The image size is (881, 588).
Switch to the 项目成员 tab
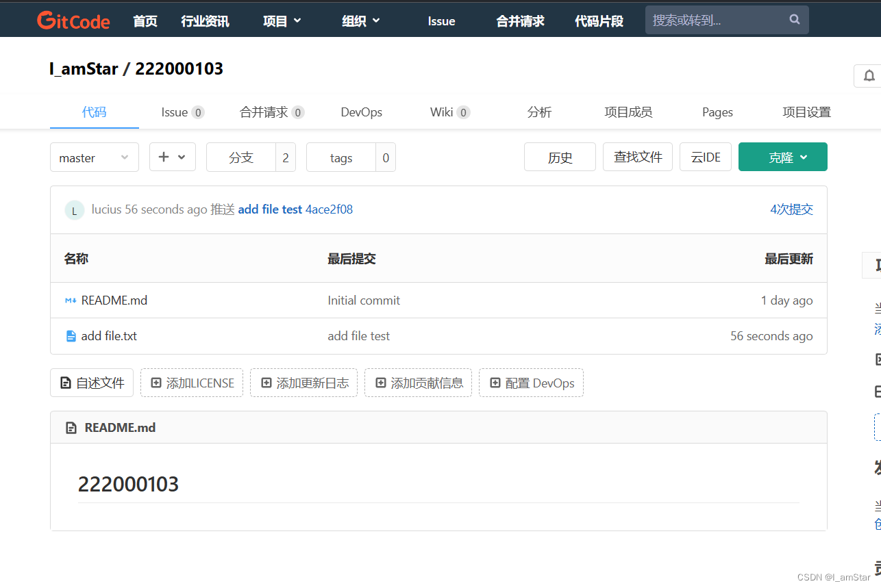[628, 112]
